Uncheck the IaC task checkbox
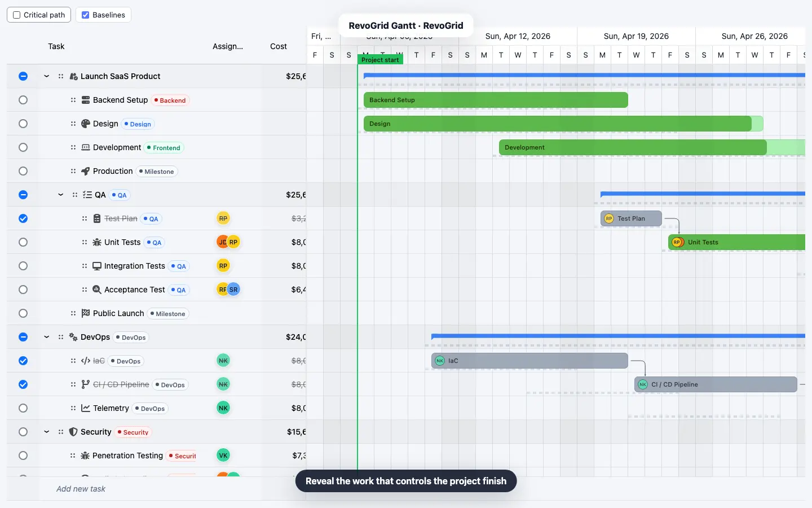Screen dimensions: 812x508 click(23, 361)
